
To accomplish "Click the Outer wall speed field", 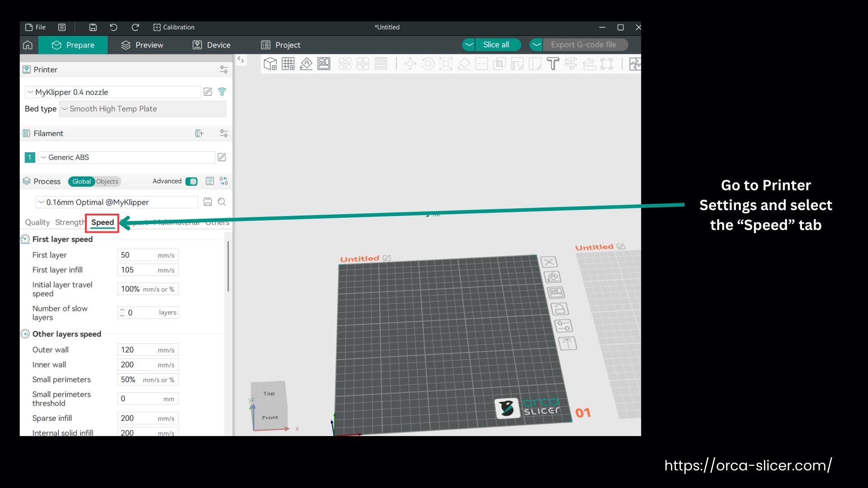I will pyautogui.click(x=148, y=350).
